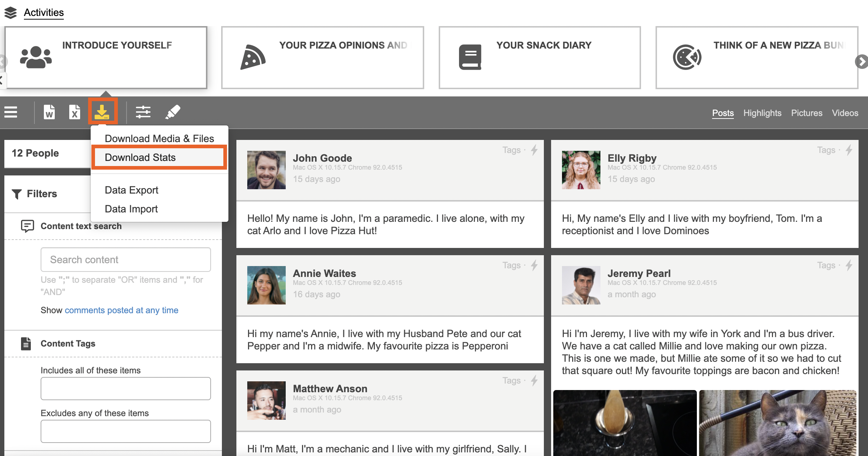
Task: Click lightning bolt on John Goode's post
Action: [534, 150]
